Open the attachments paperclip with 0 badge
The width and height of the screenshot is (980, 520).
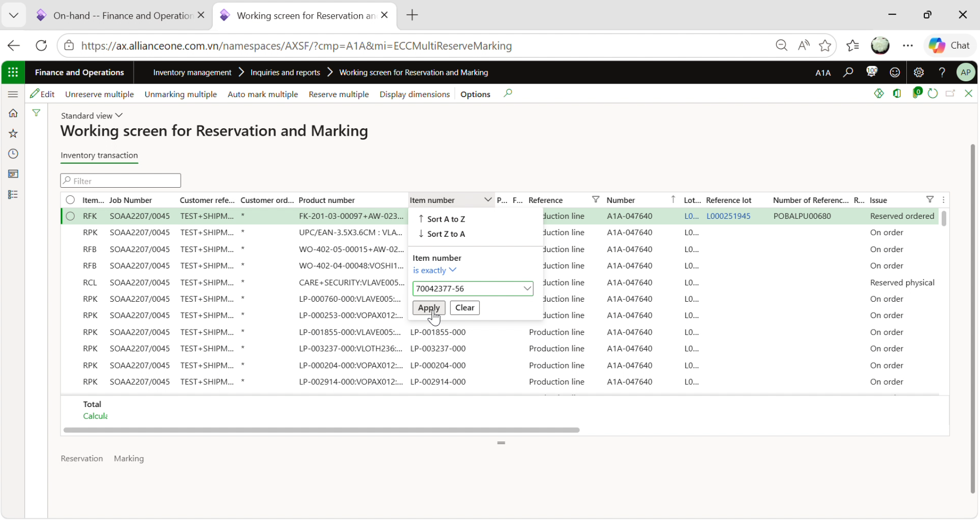click(x=917, y=93)
